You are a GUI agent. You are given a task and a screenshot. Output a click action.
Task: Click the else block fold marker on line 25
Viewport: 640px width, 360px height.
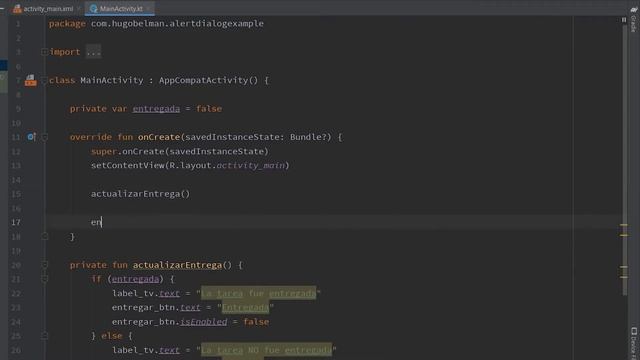coord(44,336)
